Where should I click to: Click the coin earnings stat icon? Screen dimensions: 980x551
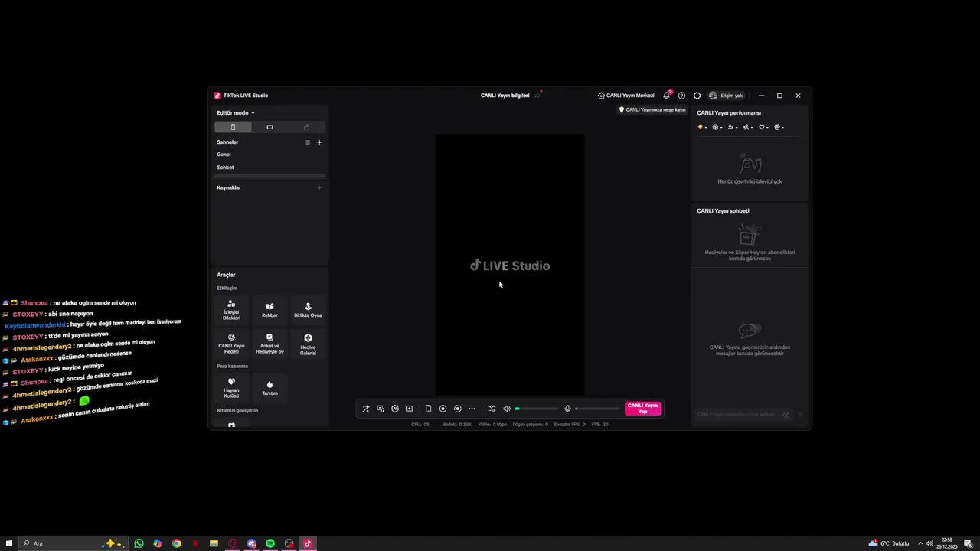[x=717, y=127]
